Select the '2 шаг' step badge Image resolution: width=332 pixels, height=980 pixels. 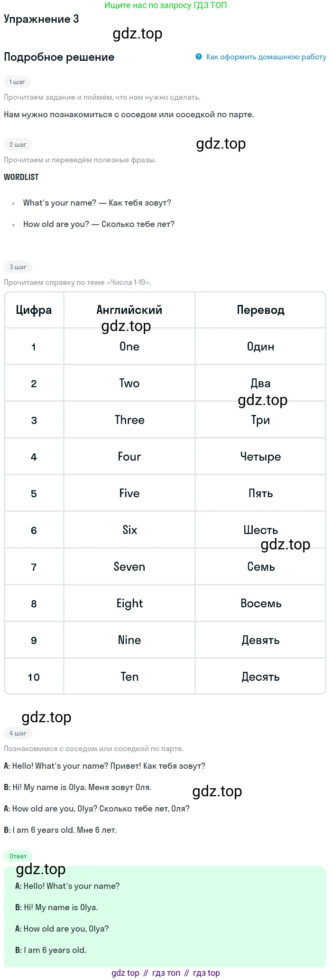click(18, 144)
